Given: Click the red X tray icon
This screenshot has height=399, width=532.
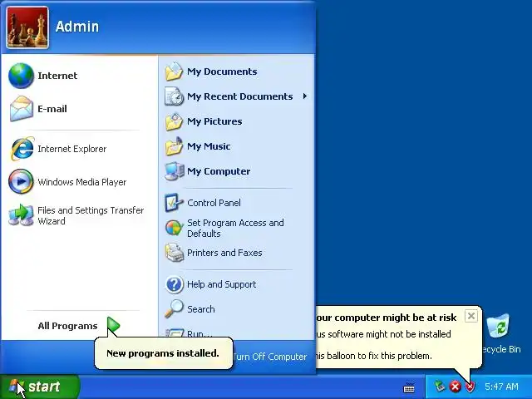Looking at the screenshot, I should (x=456, y=387).
